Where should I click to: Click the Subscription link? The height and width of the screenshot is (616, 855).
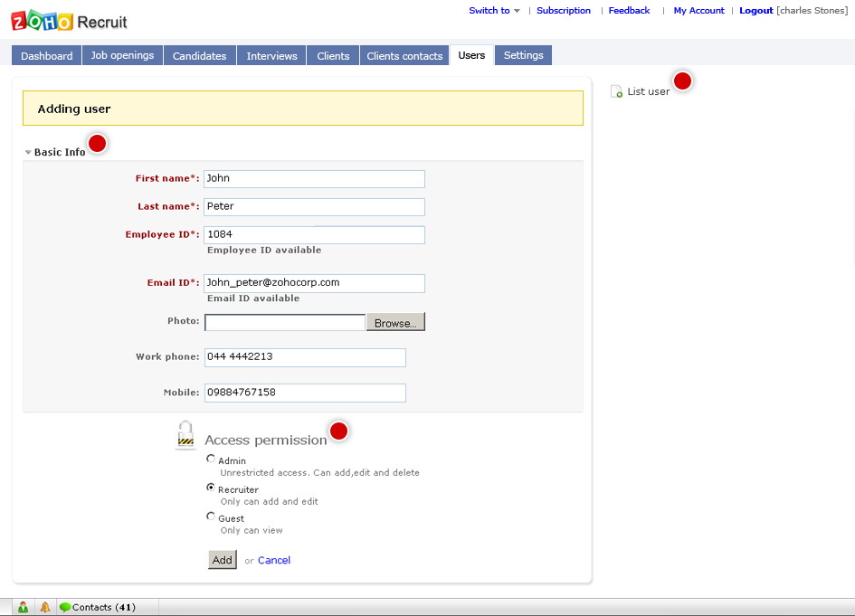(564, 10)
